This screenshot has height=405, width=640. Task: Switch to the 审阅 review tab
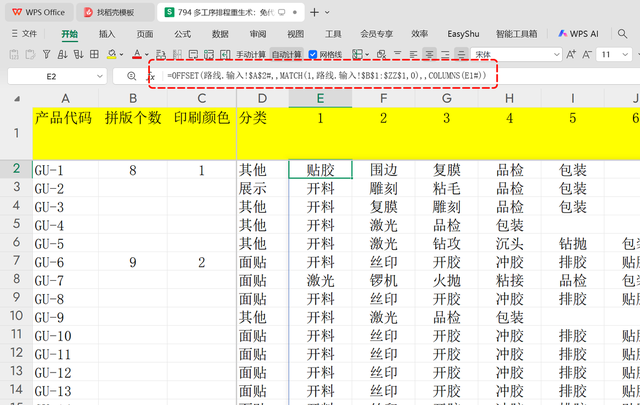pyautogui.click(x=258, y=34)
